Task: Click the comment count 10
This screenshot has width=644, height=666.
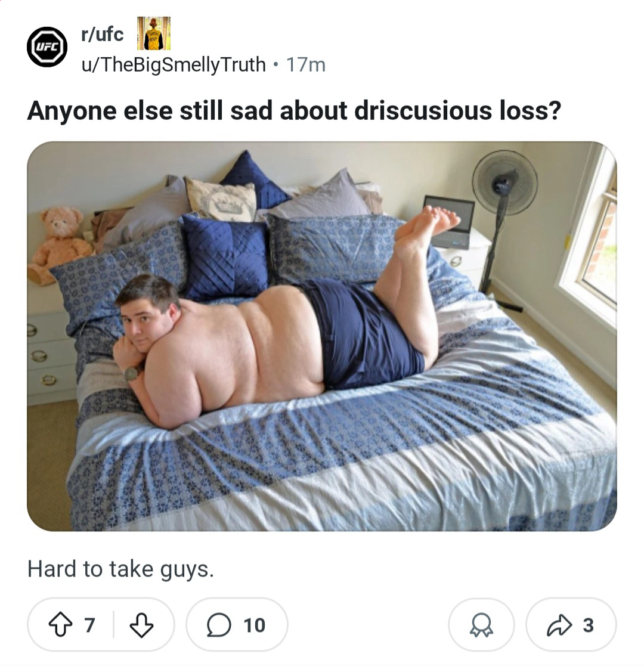Action: pos(255,625)
